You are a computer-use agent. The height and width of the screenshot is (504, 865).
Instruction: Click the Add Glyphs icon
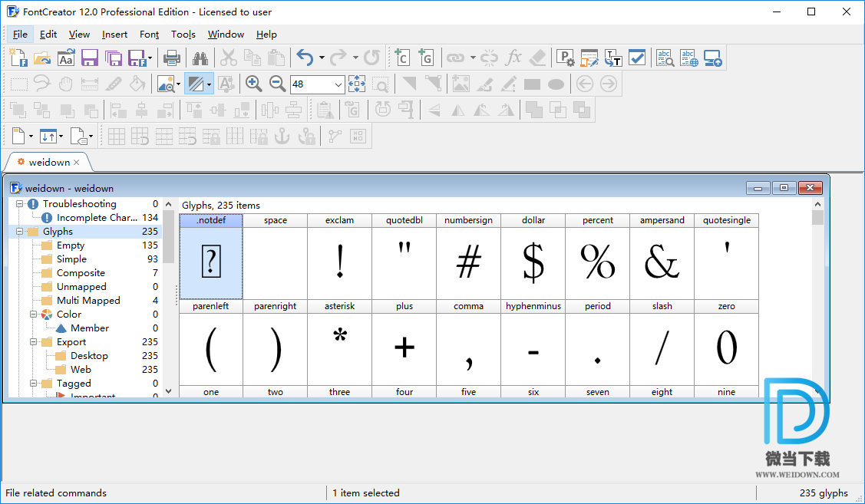(x=425, y=58)
